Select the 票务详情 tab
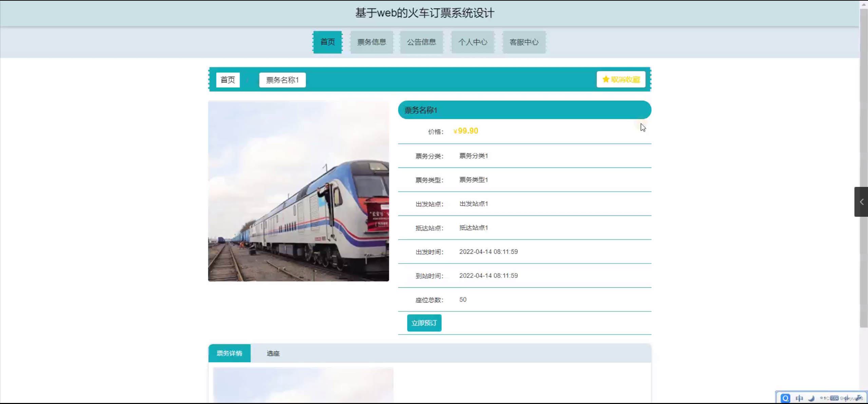The image size is (868, 404). pyautogui.click(x=229, y=353)
